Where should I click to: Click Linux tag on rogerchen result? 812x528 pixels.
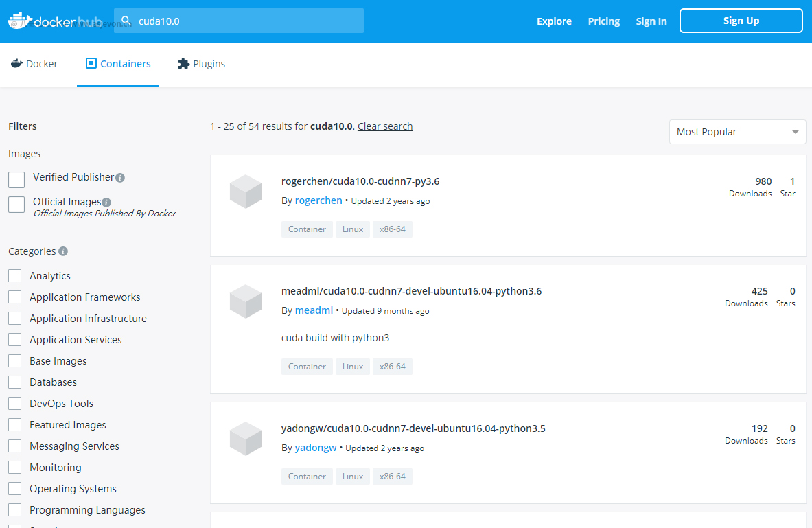coord(353,229)
